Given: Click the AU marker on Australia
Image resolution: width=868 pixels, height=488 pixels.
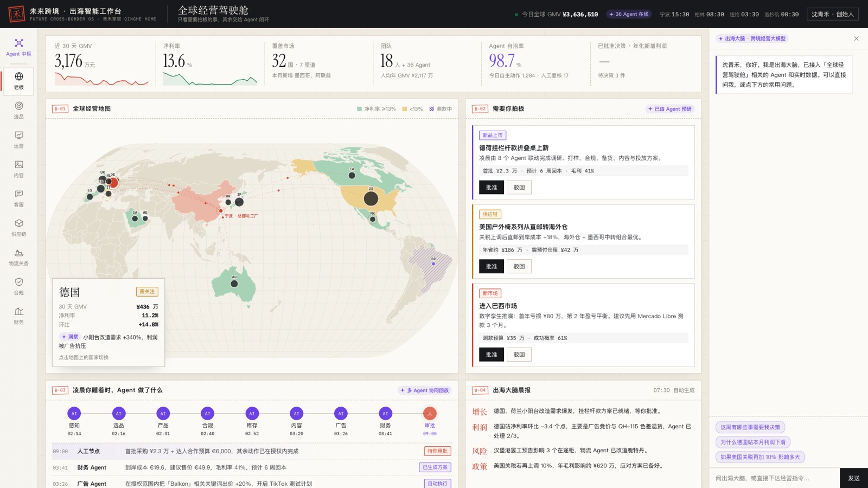Looking at the screenshot, I should click(x=234, y=284).
